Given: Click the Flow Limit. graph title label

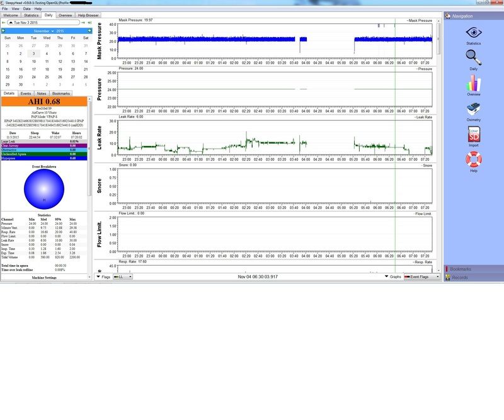Looking at the screenshot, I should (x=99, y=234).
